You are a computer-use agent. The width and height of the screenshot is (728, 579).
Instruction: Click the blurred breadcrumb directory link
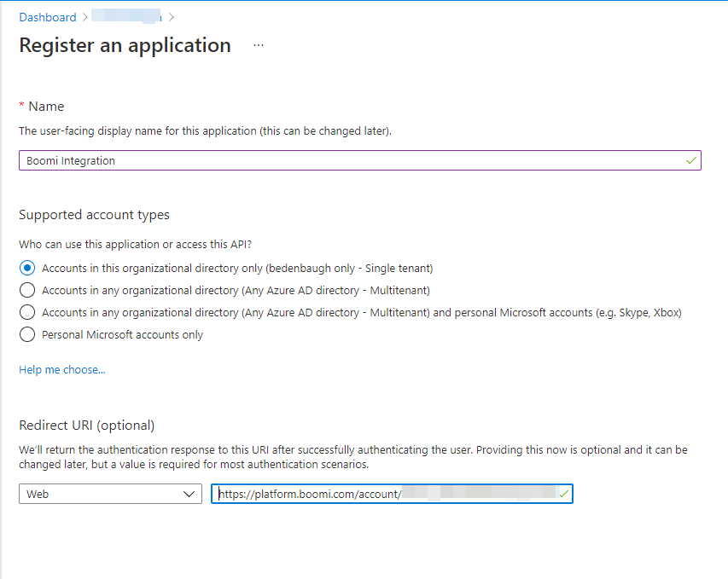pos(126,16)
